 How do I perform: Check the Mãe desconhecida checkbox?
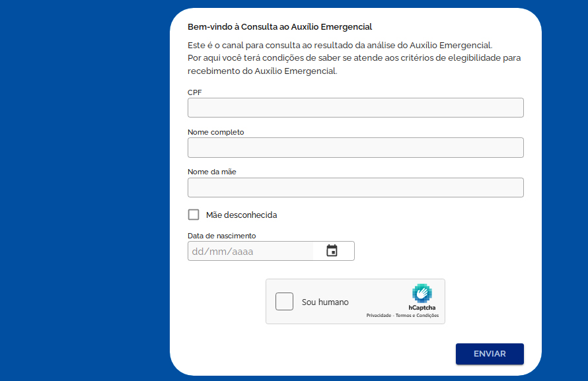tap(194, 215)
